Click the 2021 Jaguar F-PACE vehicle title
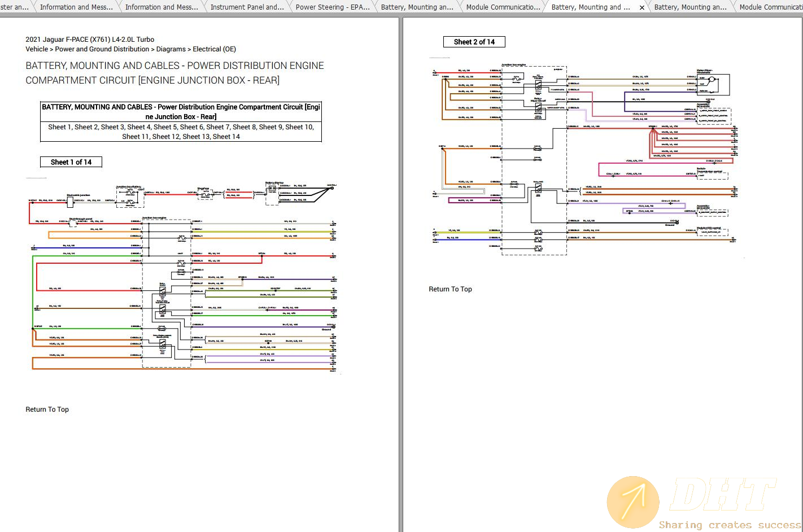 click(x=90, y=40)
